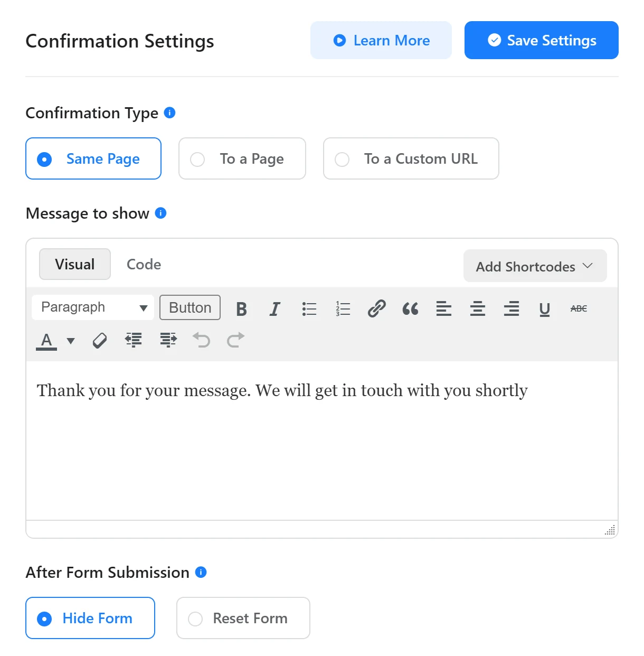
Task: Open the Paragraph format dropdown
Action: (x=93, y=307)
